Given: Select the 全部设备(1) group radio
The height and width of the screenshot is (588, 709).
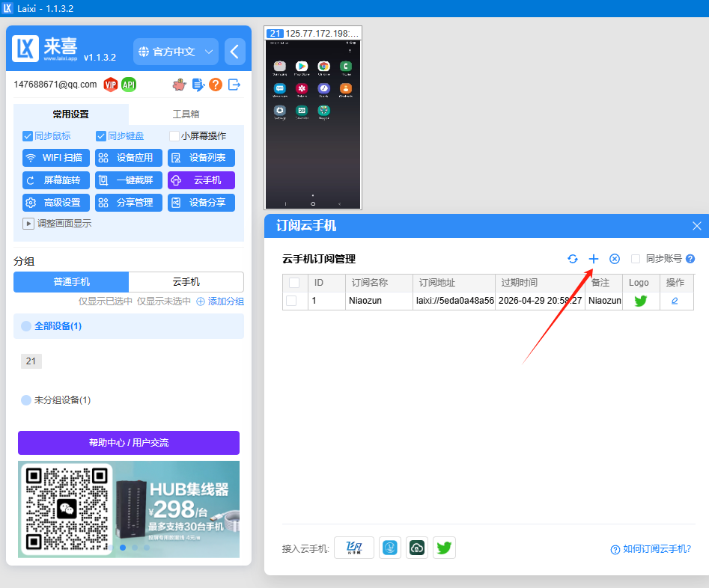Looking at the screenshot, I should 26,326.
